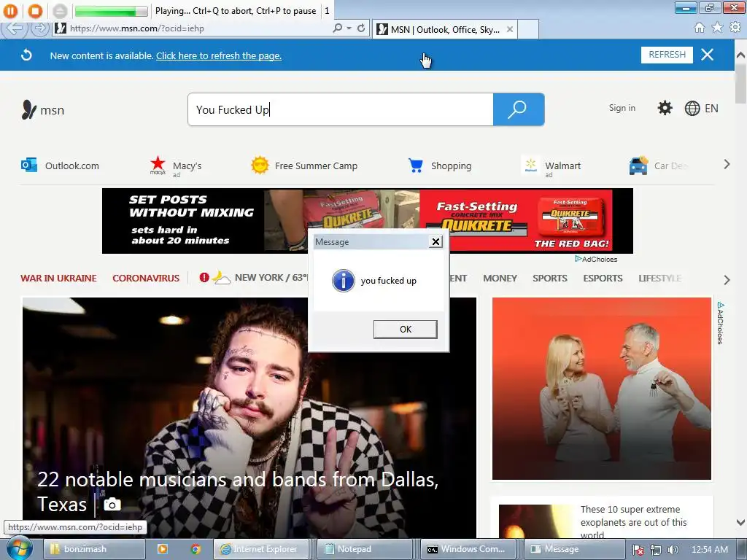
Task: Click OK in the Message dialog
Action: pos(406,329)
